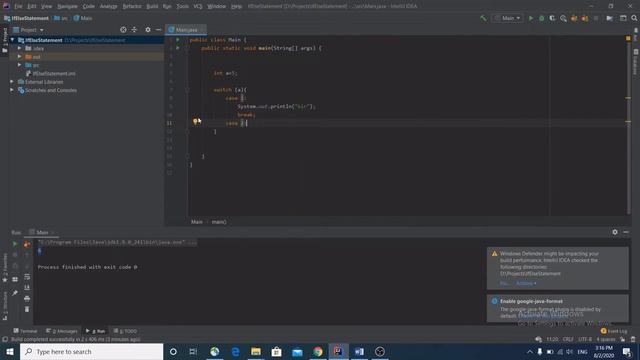Clear console with trash icon in Run panel

27,309
